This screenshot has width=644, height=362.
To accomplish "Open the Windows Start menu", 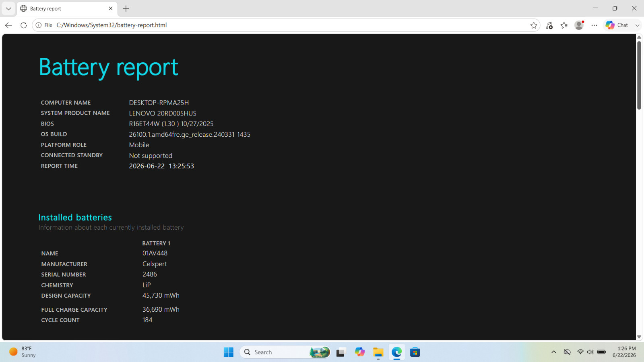I will 229,352.
